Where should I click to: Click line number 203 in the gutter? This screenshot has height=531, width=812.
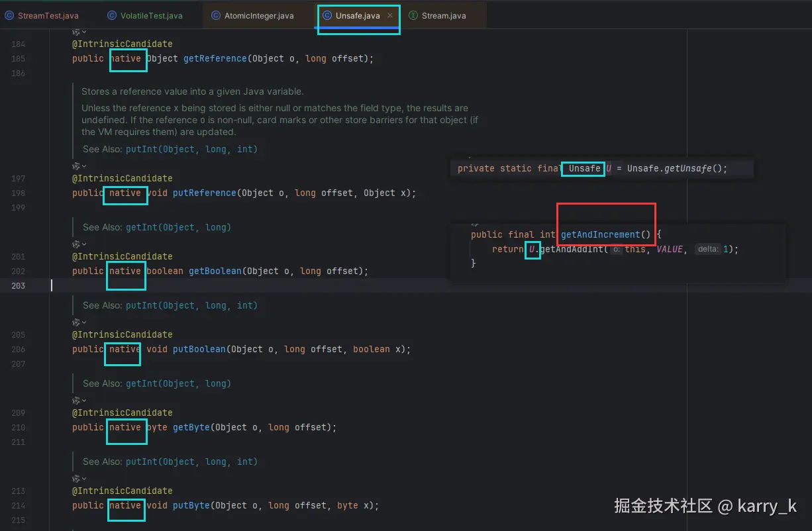click(x=19, y=285)
